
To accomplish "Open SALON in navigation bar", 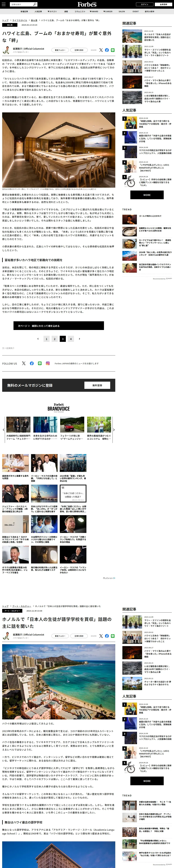I will click(122, 11).
